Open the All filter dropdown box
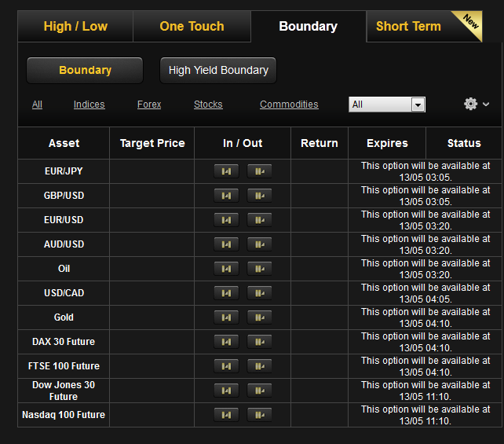This screenshot has height=444, width=504. click(387, 105)
